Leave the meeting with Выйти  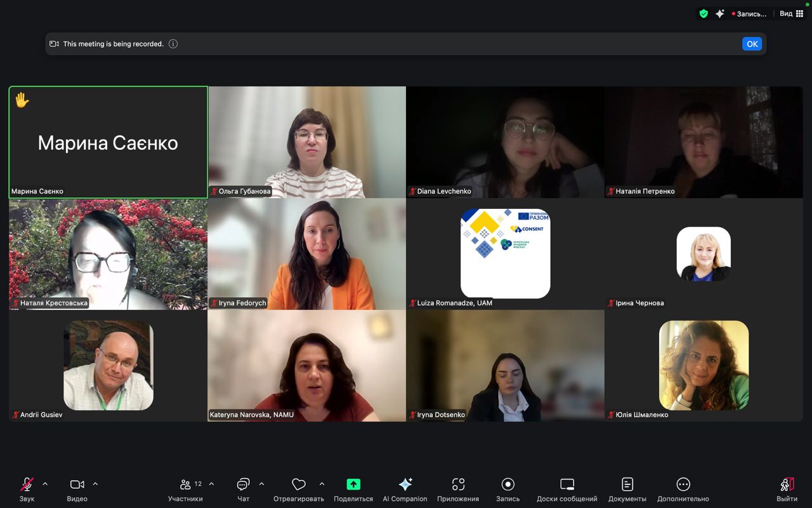787,485
